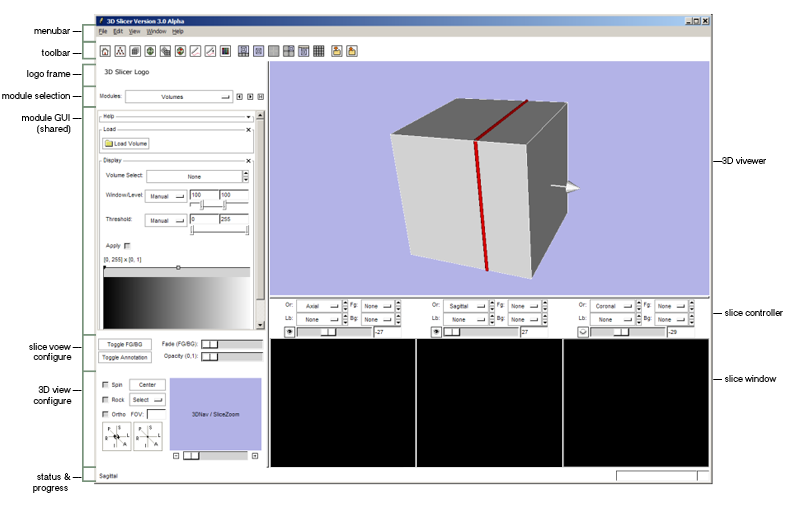Expand the Window/Level Manual dropdown
Screen dimensions: 800x513
[x=166, y=197]
